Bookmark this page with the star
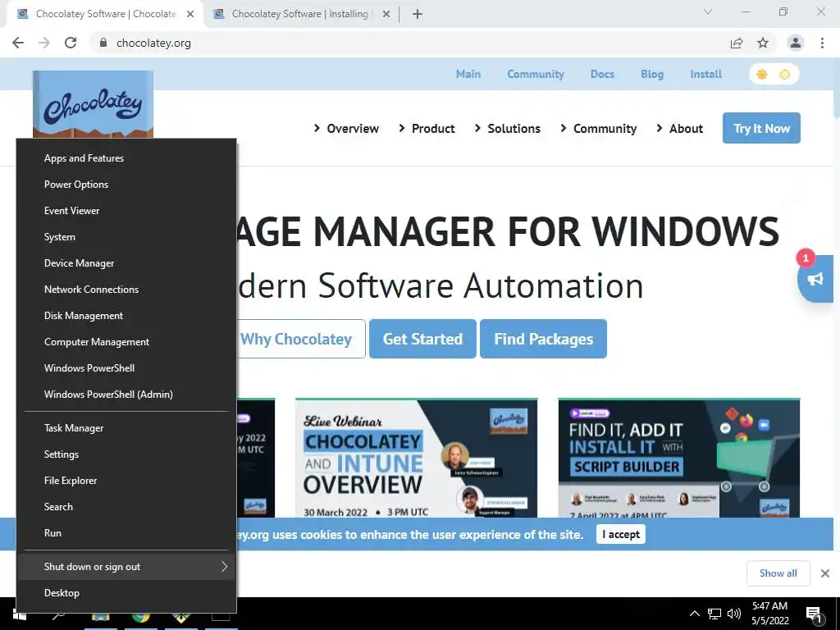Viewport: 840px width, 630px height. pyautogui.click(x=763, y=43)
